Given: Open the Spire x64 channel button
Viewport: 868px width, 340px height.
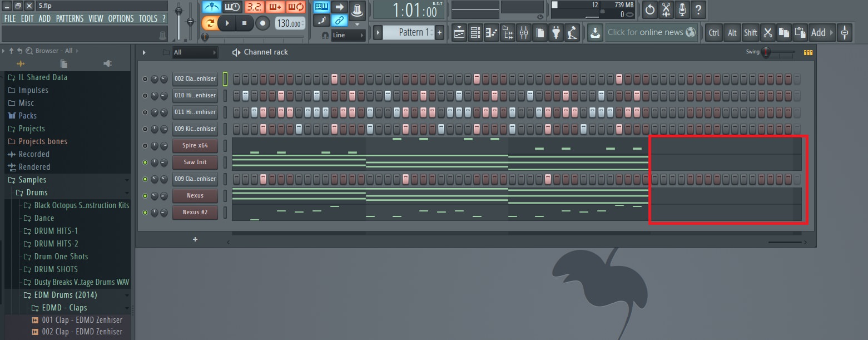Looking at the screenshot, I should 195,146.
